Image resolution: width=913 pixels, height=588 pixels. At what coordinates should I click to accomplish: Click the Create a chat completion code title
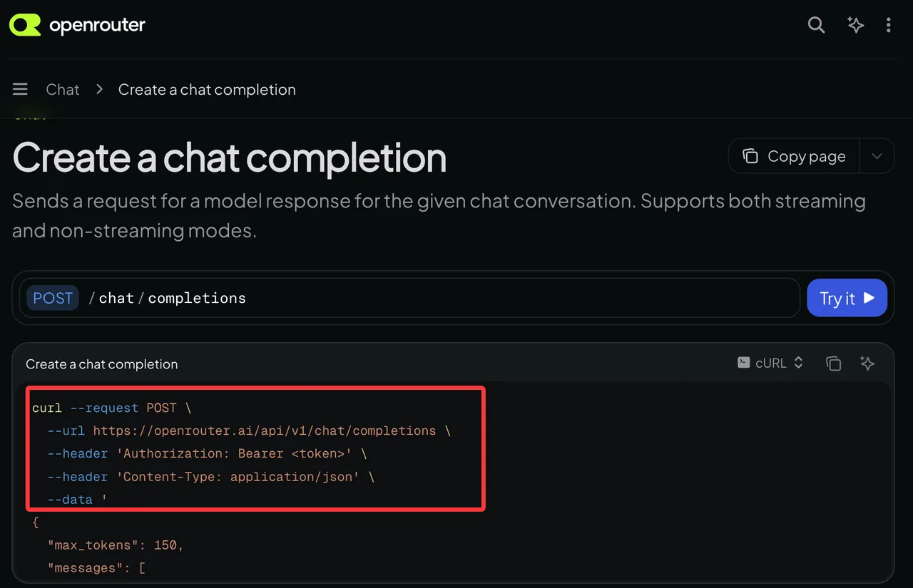102,364
